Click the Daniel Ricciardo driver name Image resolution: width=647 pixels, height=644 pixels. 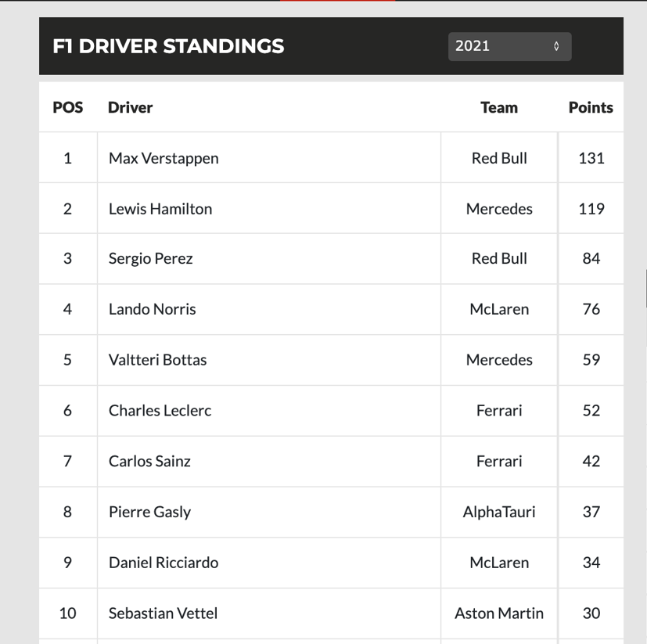coord(164,563)
